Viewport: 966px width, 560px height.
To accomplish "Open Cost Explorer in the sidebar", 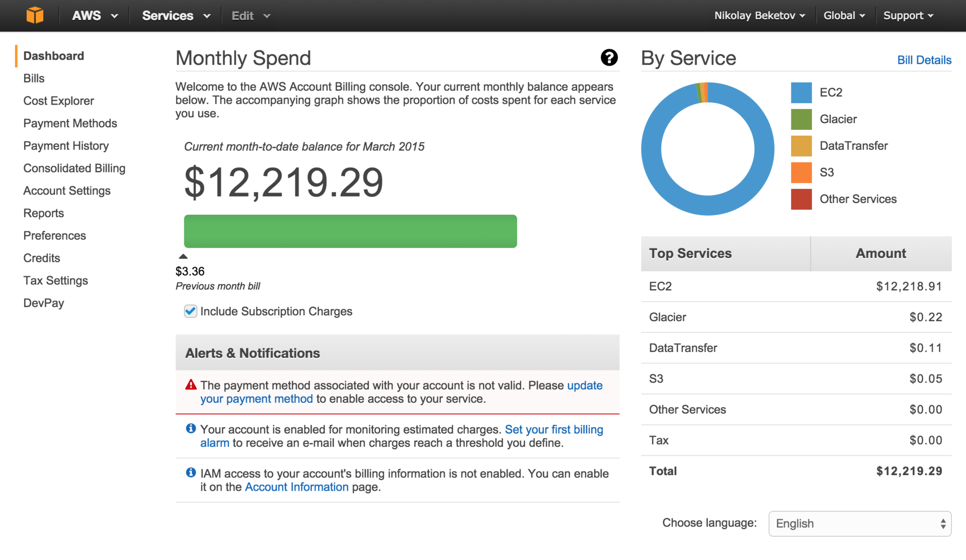I will [58, 101].
